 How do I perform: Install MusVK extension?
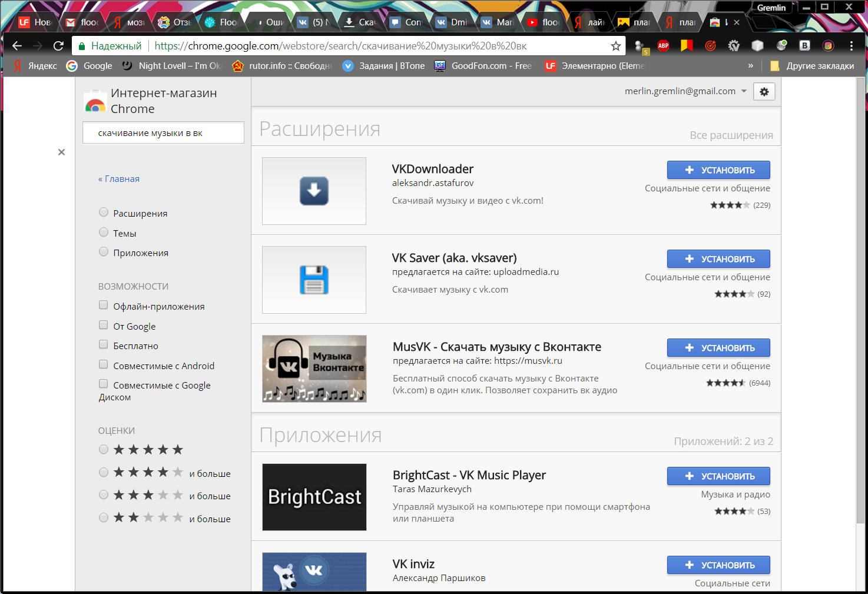(718, 348)
